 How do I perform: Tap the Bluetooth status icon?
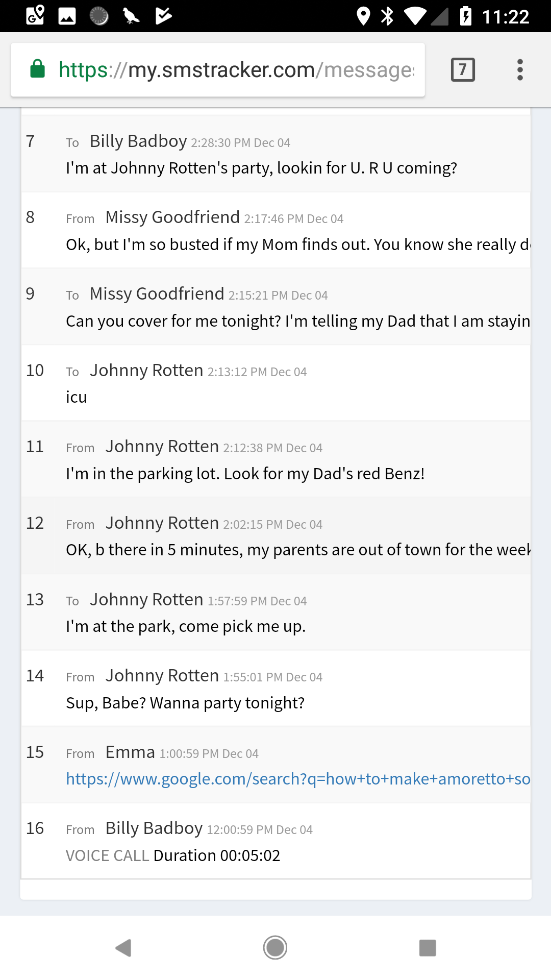388,16
